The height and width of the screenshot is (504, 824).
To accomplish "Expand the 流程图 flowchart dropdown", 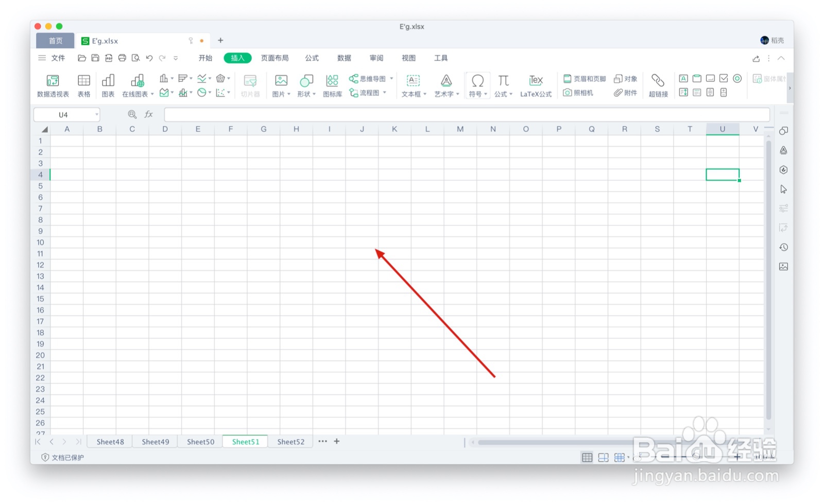I will (385, 93).
